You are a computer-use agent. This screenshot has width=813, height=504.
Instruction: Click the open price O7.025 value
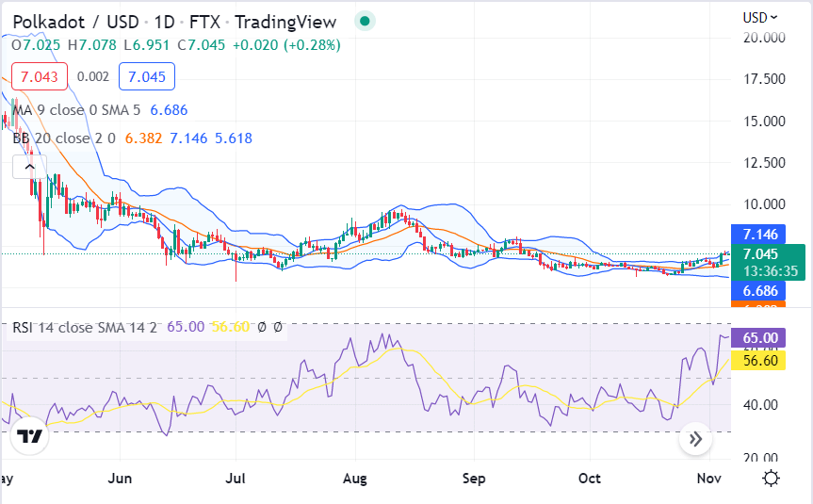click(x=36, y=45)
